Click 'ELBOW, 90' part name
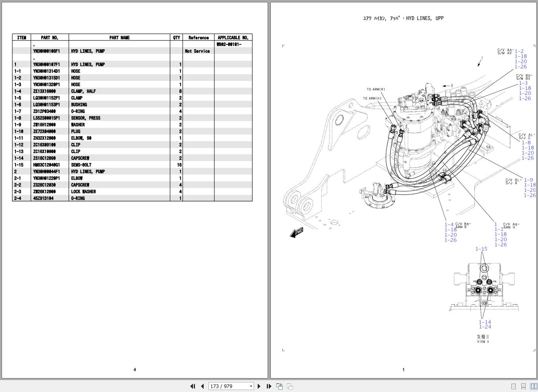Screen dimensions: 538x392 (x=81, y=138)
